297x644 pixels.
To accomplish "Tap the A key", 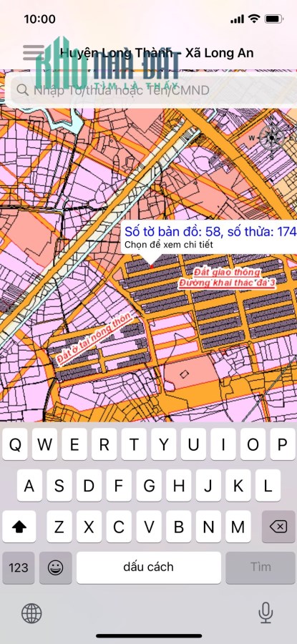I will (29, 485).
